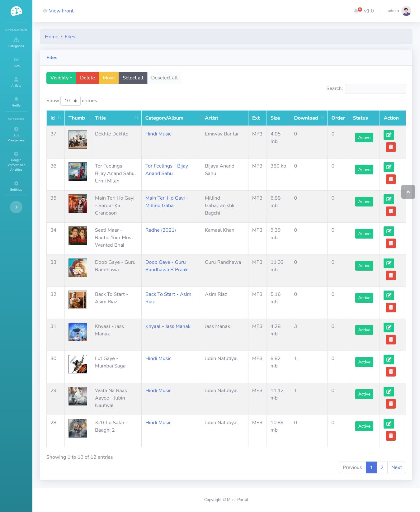The image size is (420, 512).
Task: Toggle Active status for Lut Gaye
Action: click(x=364, y=362)
